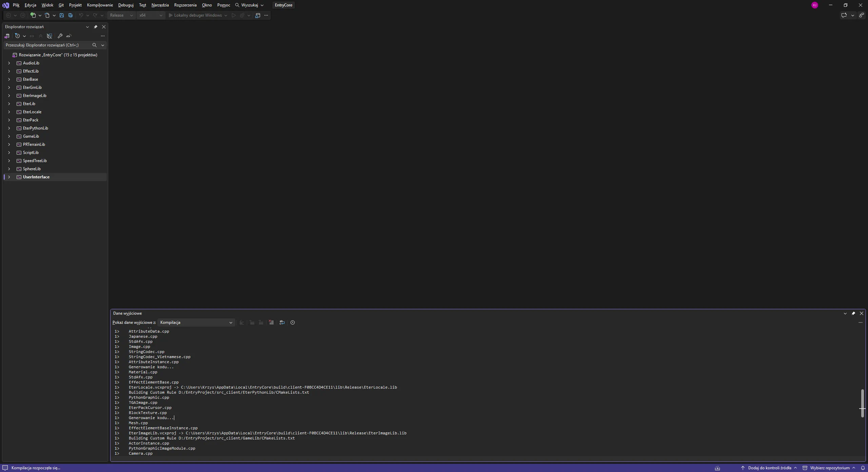Open the Kompilowanie menu
Image resolution: width=868 pixels, height=472 pixels.
pos(100,5)
